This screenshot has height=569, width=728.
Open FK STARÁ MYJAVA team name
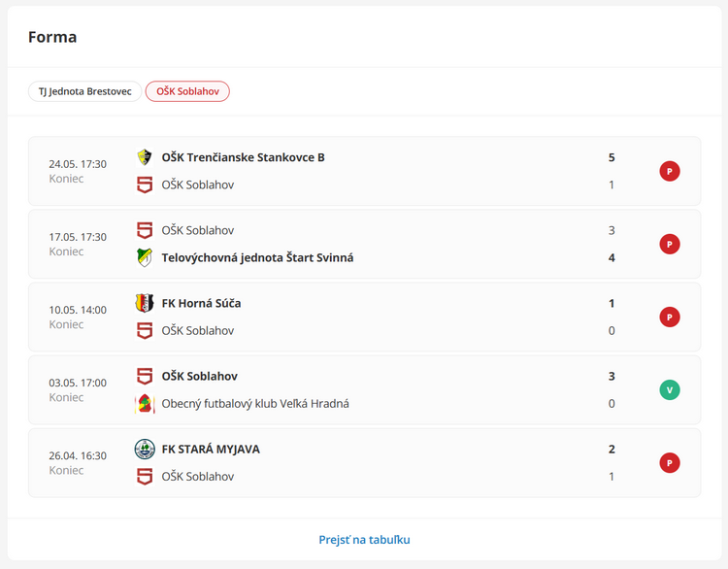tap(211, 450)
